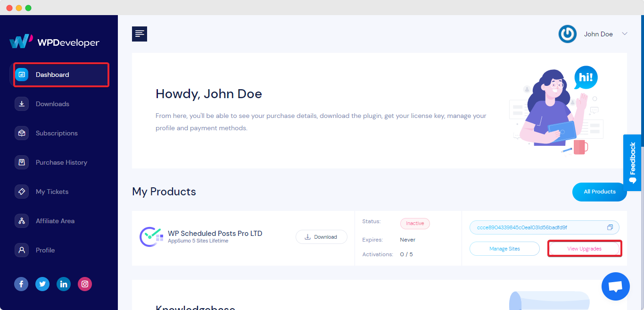The width and height of the screenshot is (644, 310).
Task: Open the LinkedIn social icon
Action: pyautogui.click(x=64, y=284)
